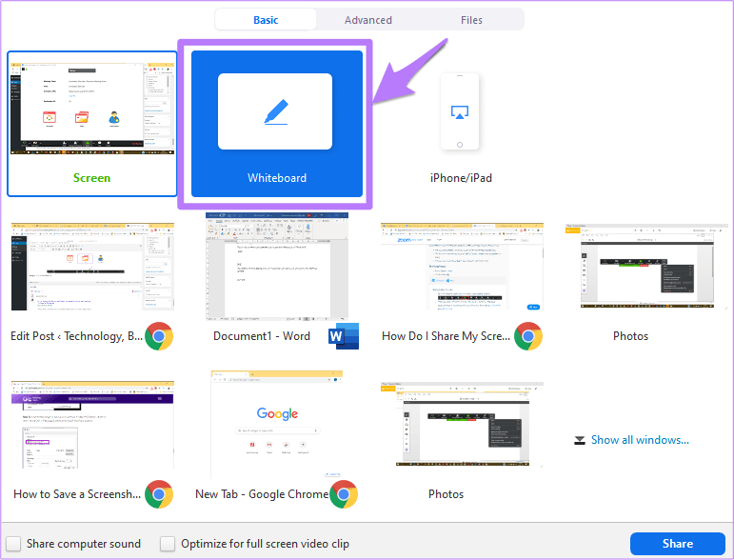This screenshot has width=734, height=560.
Task: Open the Advanced tab
Action: click(x=368, y=20)
